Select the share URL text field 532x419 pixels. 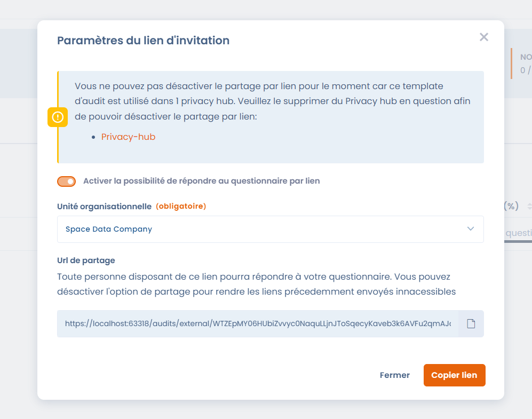click(x=258, y=323)
